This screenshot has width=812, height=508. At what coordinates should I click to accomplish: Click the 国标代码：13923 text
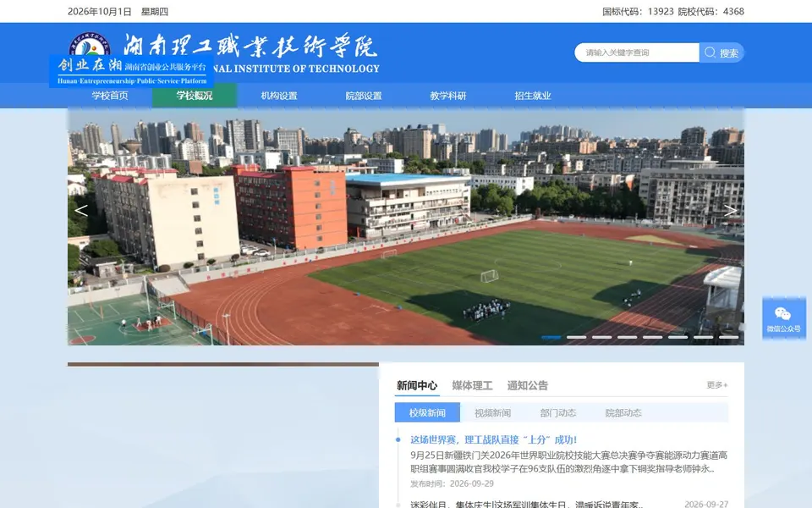pyautogui.click(x=638, y=11)
